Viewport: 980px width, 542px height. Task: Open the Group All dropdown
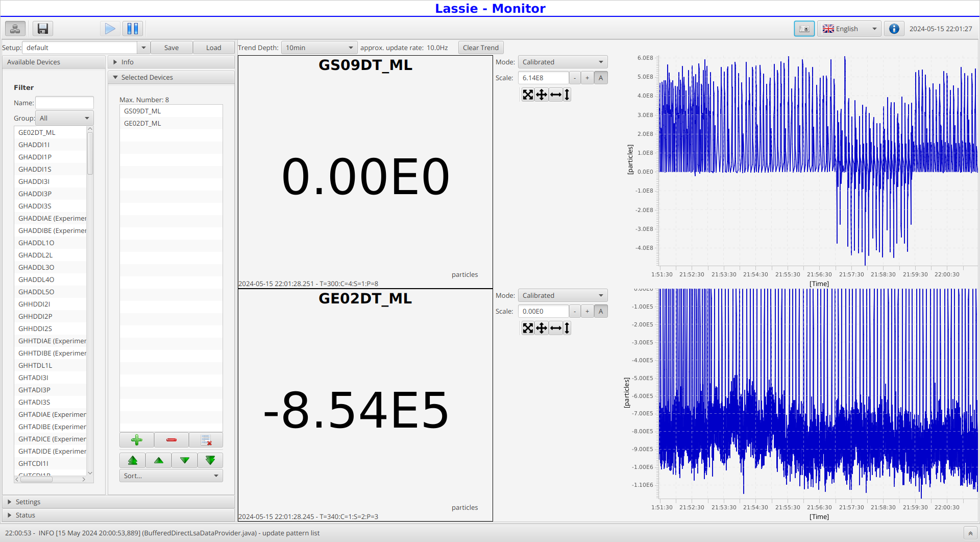64,118
